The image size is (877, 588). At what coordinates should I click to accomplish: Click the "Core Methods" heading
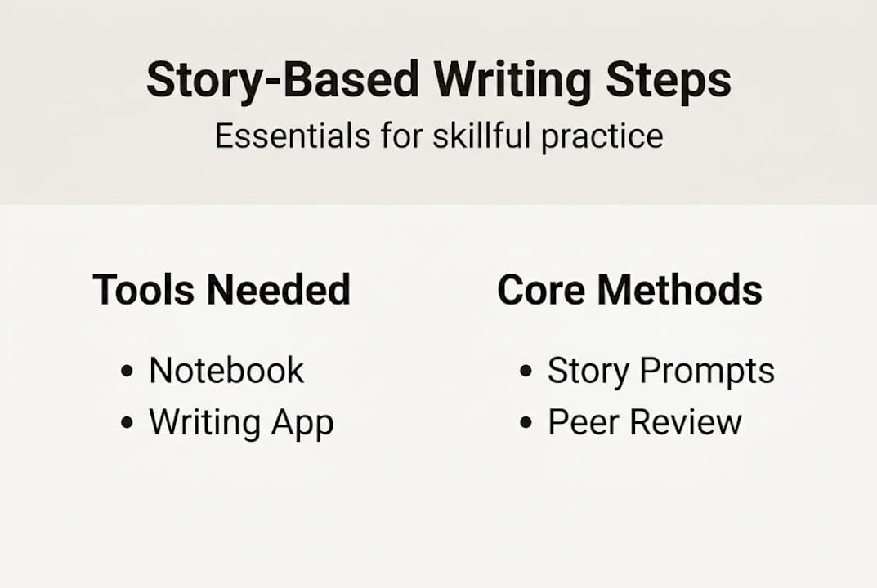[x=629, y=290]
